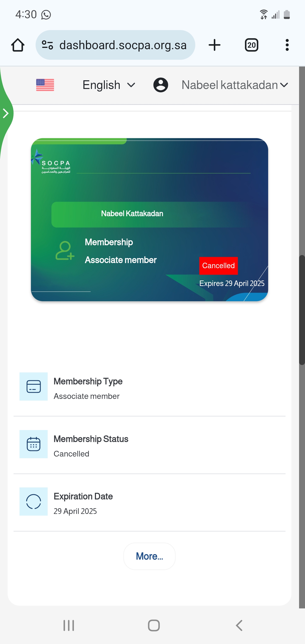Open the browser three-dot menu

pyautogui.click(x=287, y=45)
